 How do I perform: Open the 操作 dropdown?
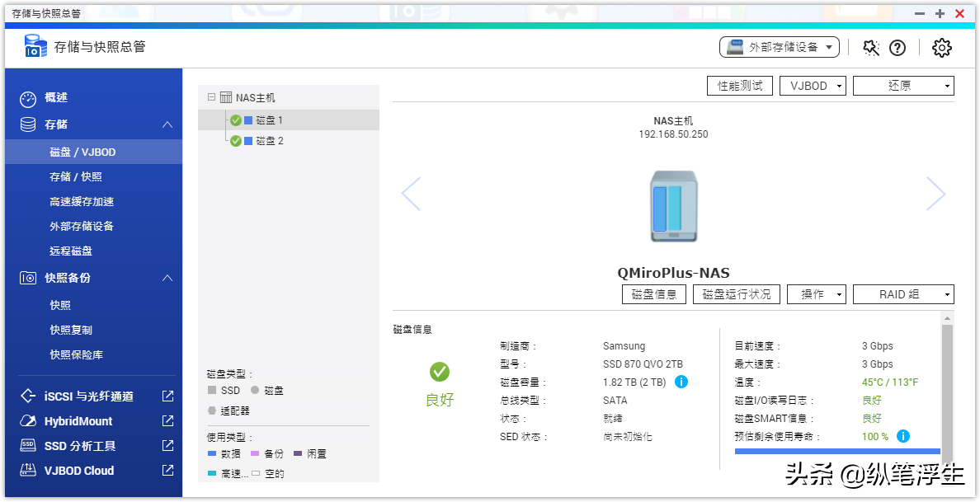(x=816, y=294)
